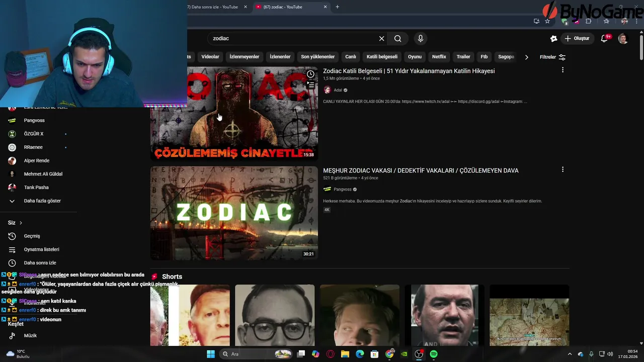Open options menu for MEŞHUR ZODIAC VAKASI
The height and width of the screenshot is (362, 644).
(562, 169)
